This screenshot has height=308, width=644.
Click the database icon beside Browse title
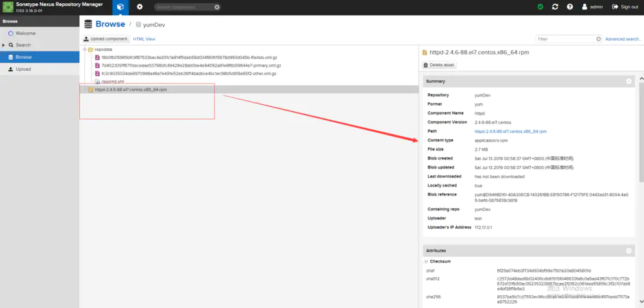point(88,24)
